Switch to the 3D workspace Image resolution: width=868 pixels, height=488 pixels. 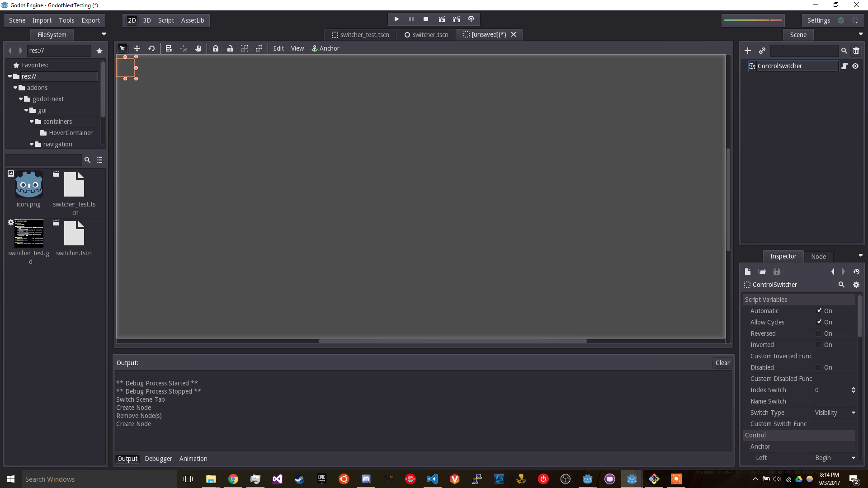click(146, 20)
